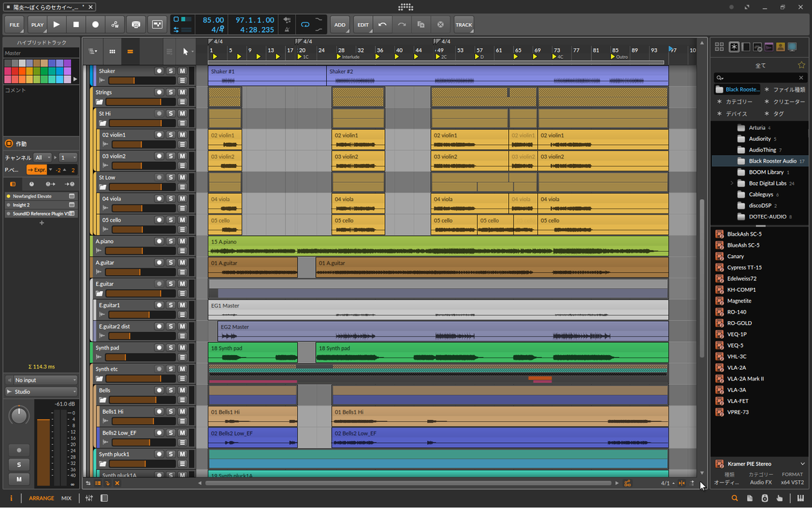Viewport: 812px width, 508px height.
Task: Toggle automation write mode icon
Action: (x=115, y=24)
